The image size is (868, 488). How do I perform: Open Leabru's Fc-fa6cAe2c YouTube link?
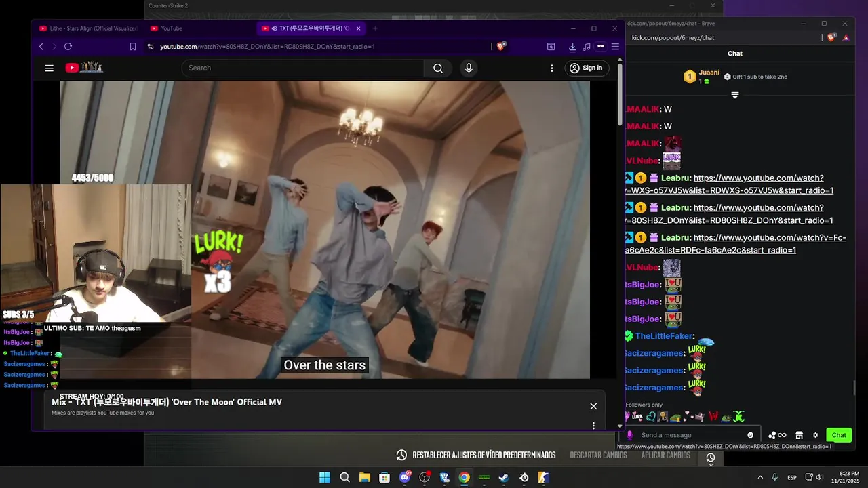pyautogui.click(x=736, y=244)
